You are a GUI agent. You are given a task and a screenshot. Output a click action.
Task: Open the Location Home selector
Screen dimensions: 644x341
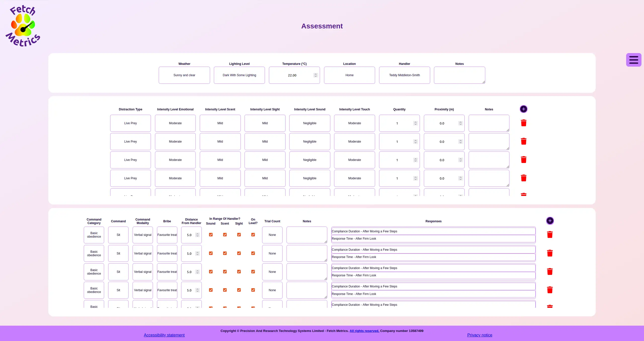349,75
